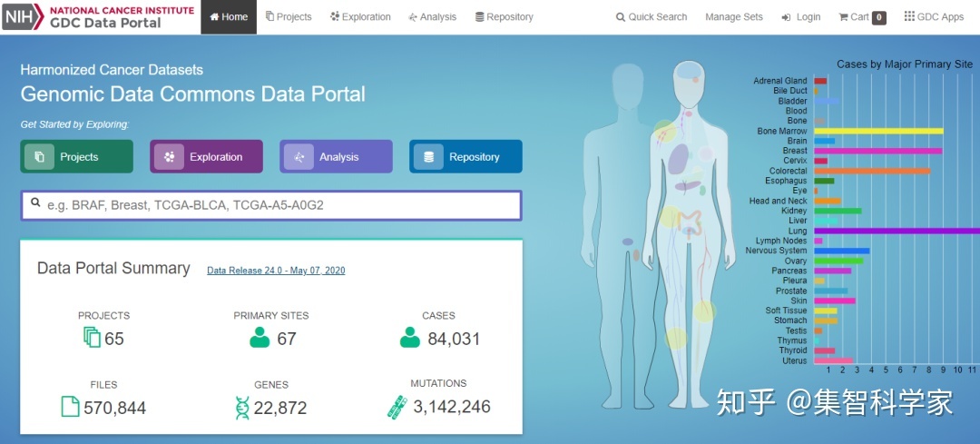Click the Cases person icon
Screen dimensions: 980x444
click(x=410, y=338)
